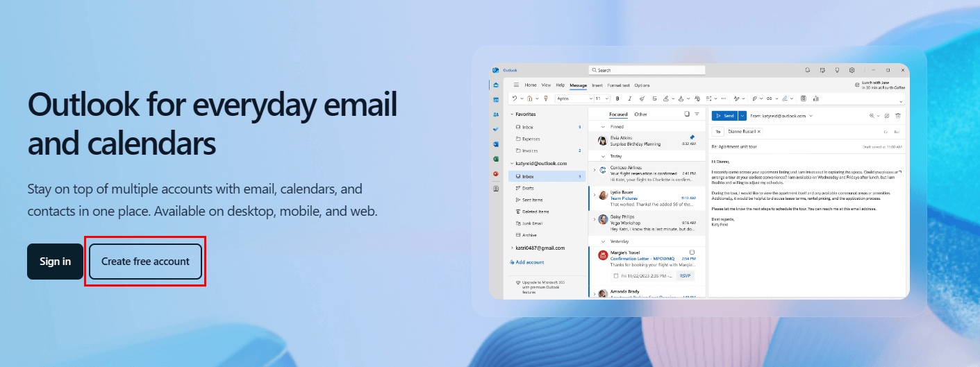
Task: Open the font size dropdown showing 11
Action: point(602,99)
